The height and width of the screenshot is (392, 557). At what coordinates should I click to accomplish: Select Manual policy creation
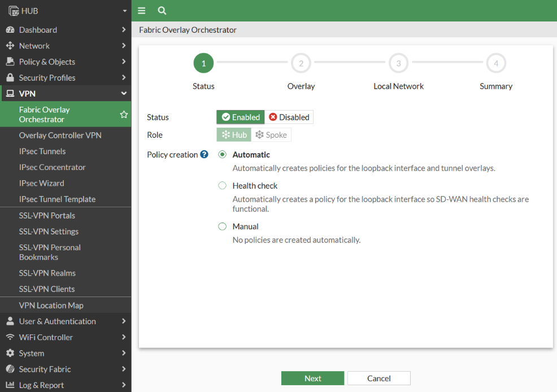[222, 226]
